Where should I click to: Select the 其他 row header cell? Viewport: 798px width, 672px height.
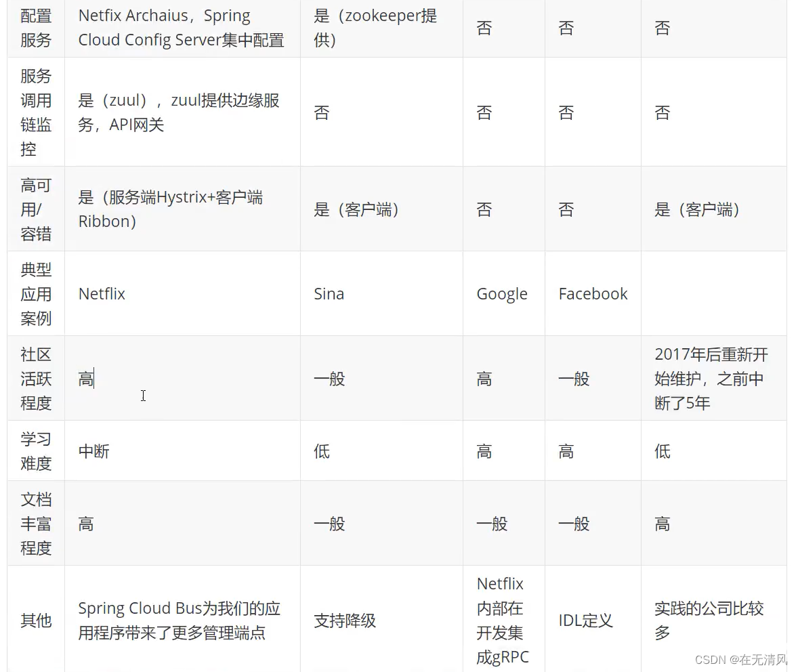click(35, 621)
